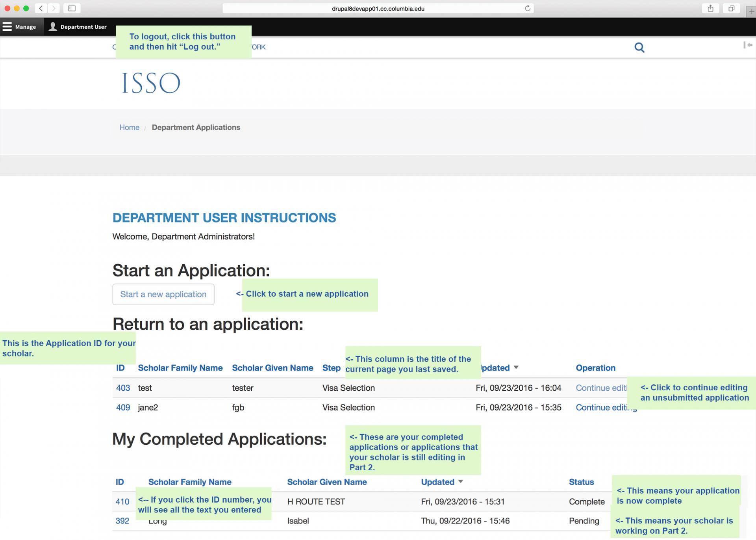This screenshot has height=540, width=756.
Task: Sort completed table by Scholar Given Name
Action: tap(327, 482)
